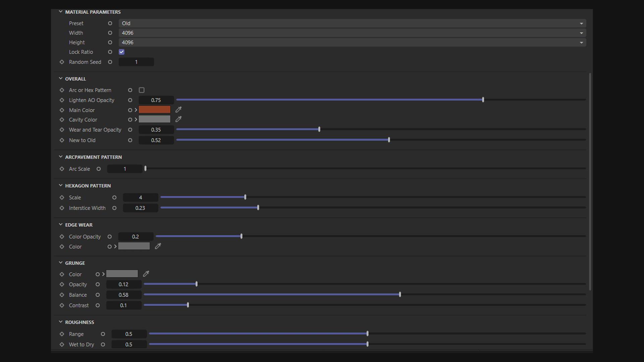Enable the Arc or Hex Pattern checkbox
This screenshot has height=362, width=644.
pos(142,90)
